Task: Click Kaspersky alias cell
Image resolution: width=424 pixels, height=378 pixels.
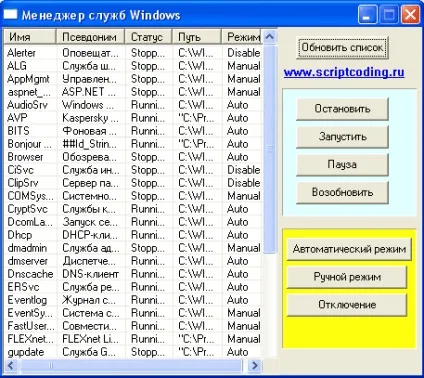Action: (x=90, y=118)
